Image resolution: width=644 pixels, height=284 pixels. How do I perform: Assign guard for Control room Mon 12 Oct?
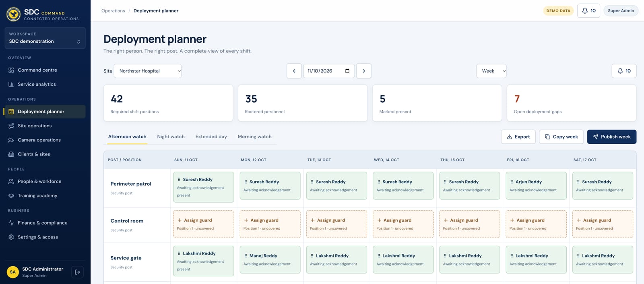tap(270, 224)
